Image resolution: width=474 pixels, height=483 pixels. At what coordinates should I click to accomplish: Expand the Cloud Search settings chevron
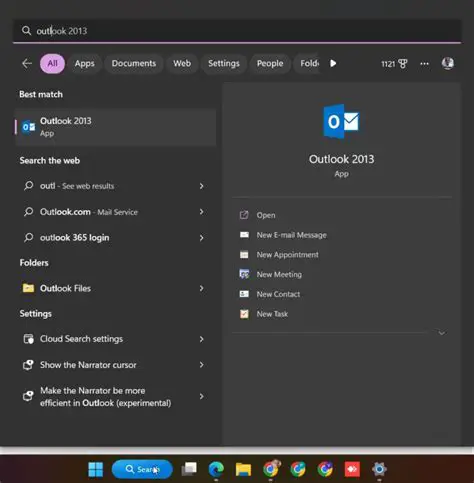[202, 339]
